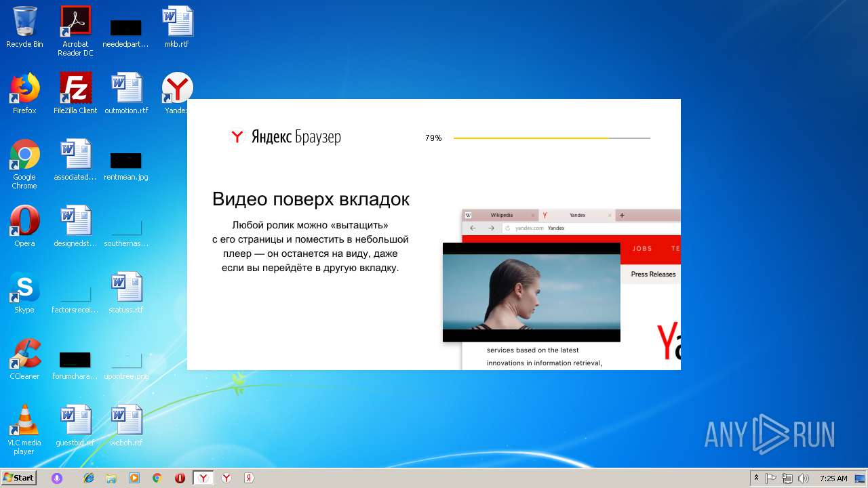This screenshot has width=868, height=488.
Task: Open the guestbid.rtf document
Action: [x=75, y=426]
